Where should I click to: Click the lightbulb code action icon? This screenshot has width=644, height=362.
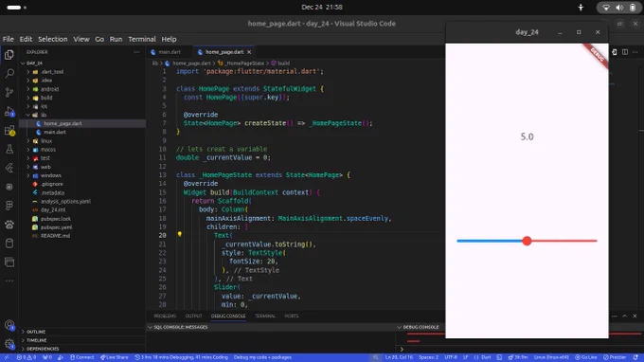tap(180, 234)
